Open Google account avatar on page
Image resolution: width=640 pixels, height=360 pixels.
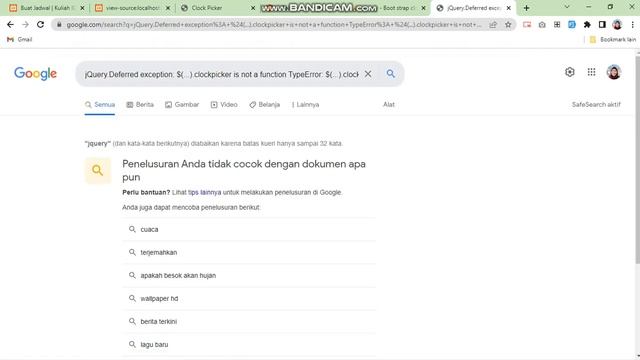(613, 72)
